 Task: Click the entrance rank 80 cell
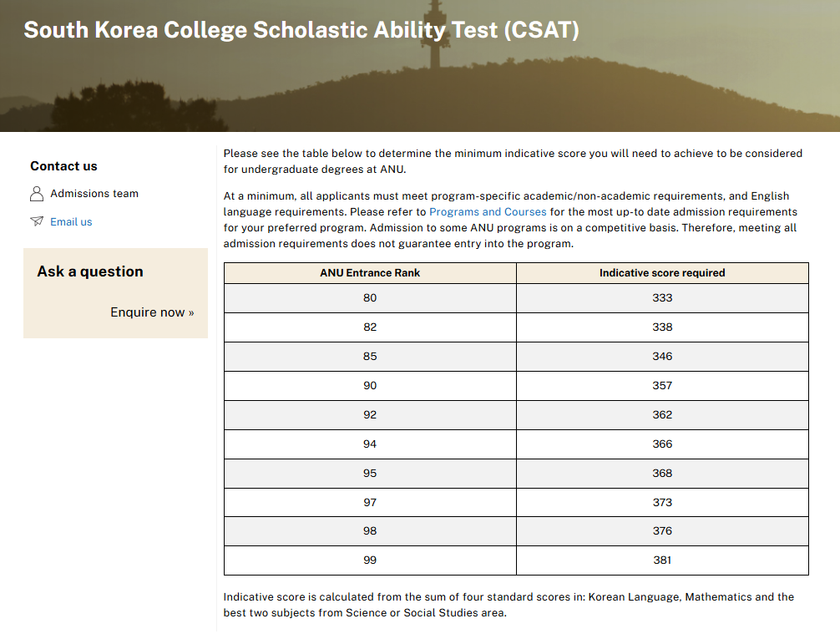370,298
